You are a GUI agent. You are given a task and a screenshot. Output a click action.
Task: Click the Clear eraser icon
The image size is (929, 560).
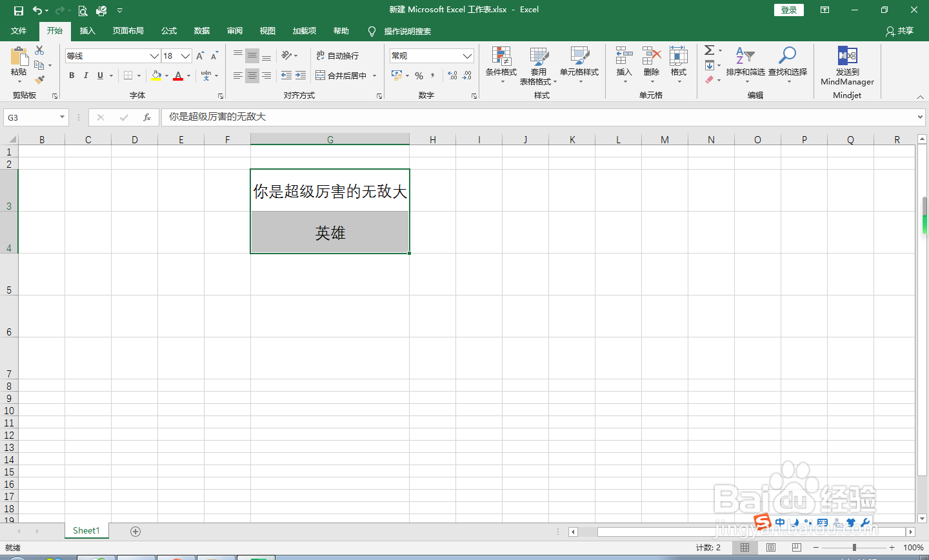(x=709, y=80)
